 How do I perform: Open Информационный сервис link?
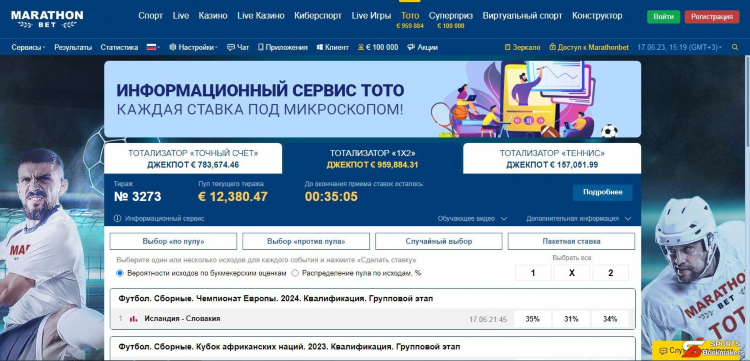[x=165, y=219]
